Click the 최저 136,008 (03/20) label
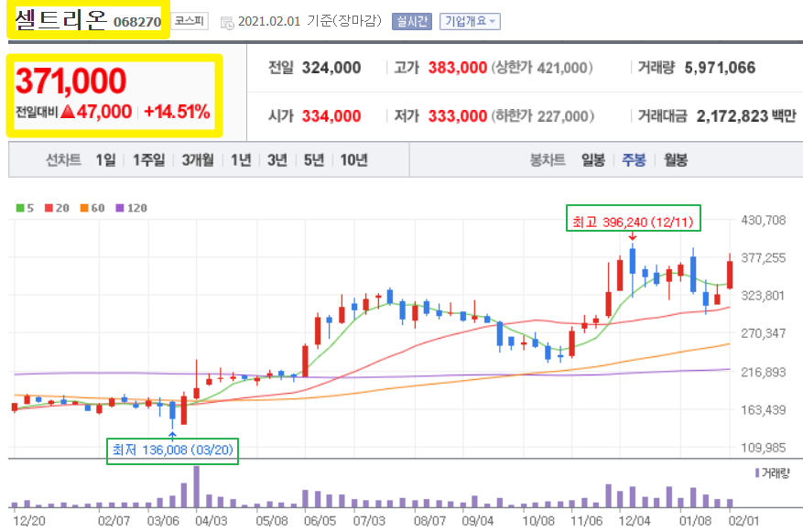The image size is (803, 532). pyautogui.click(x=172, y=450)
